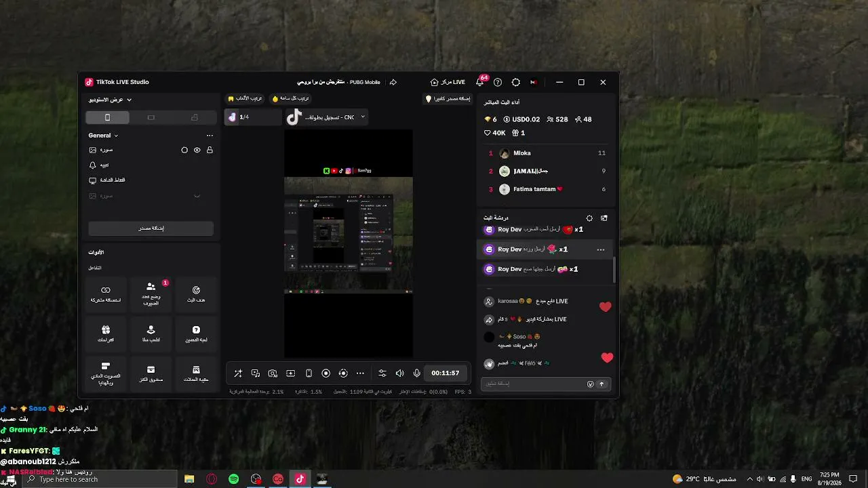868x488 pixels.
Task: Click the camera capture icon in control bar
Action: 273,373
